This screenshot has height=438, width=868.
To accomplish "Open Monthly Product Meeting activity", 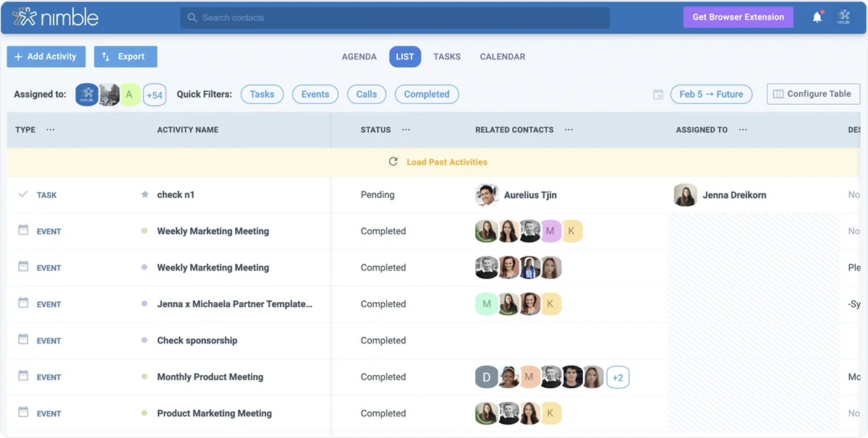I will coord(210,377).
